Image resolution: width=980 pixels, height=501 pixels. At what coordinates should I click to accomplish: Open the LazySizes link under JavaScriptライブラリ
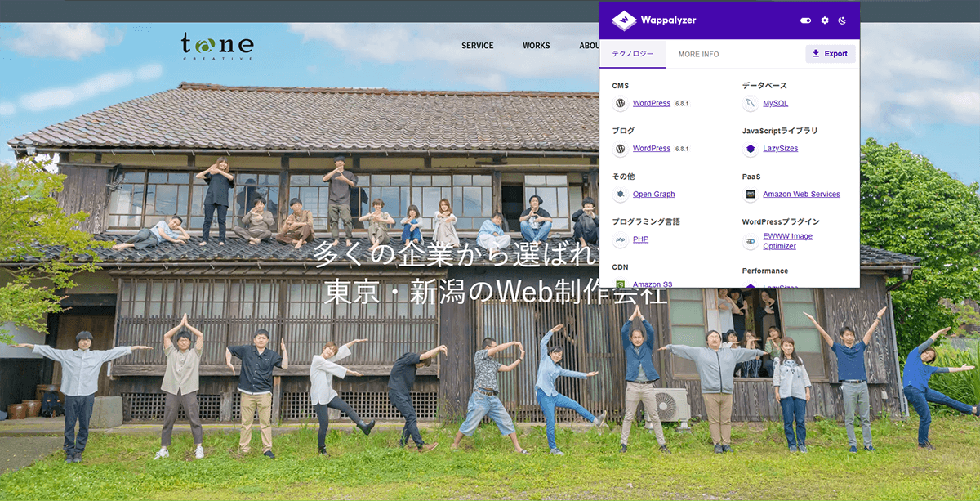pos(781,149)
